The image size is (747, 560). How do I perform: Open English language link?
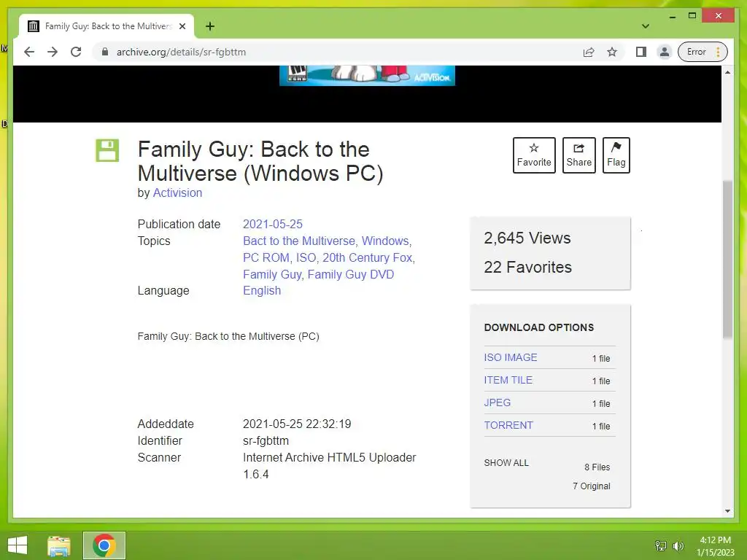pos(262,290)
